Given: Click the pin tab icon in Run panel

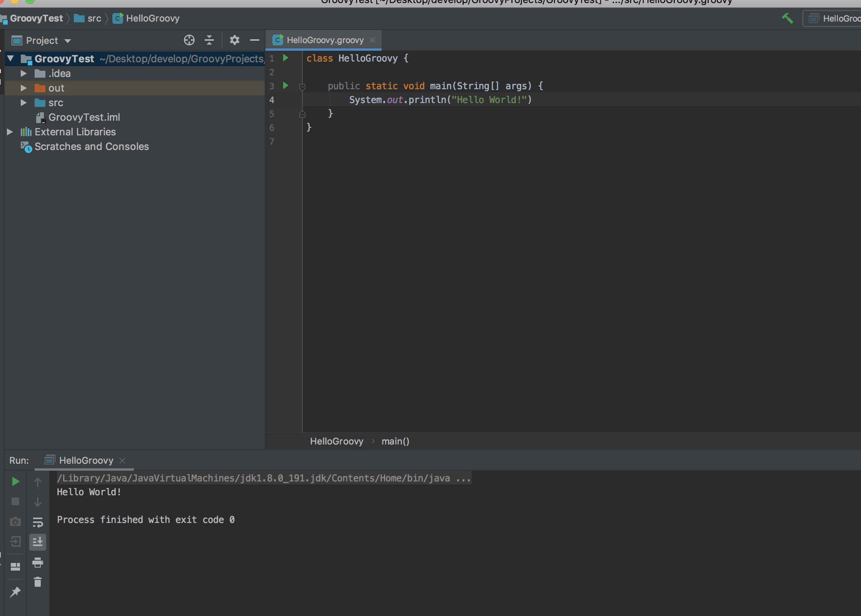Looking at the screenshot, I should (x=15, y=592).
